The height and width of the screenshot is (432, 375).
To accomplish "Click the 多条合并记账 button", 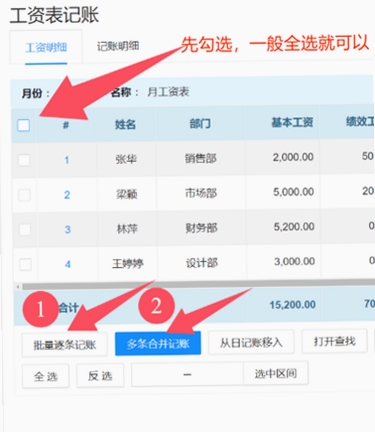I will [x=158, y=343].
